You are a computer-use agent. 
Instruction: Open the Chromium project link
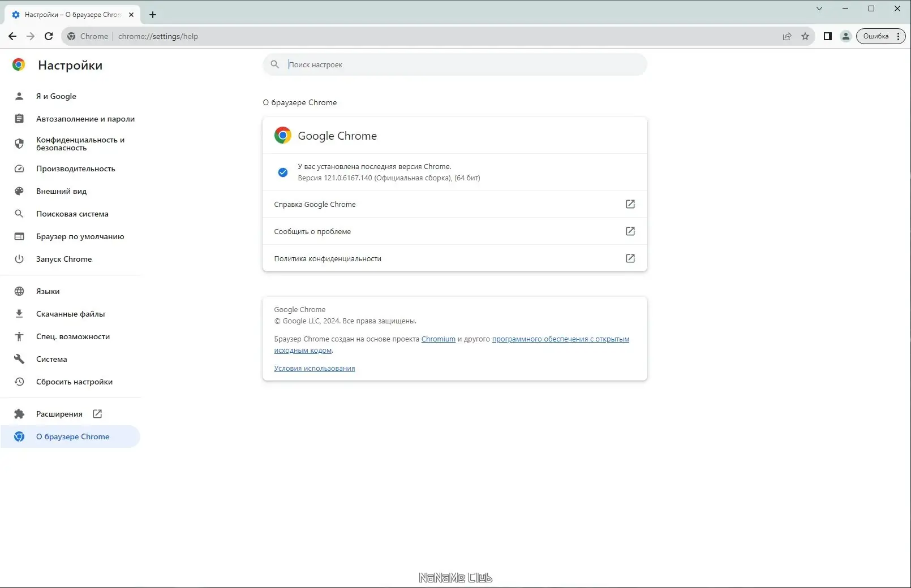click(x=439, y=339)
